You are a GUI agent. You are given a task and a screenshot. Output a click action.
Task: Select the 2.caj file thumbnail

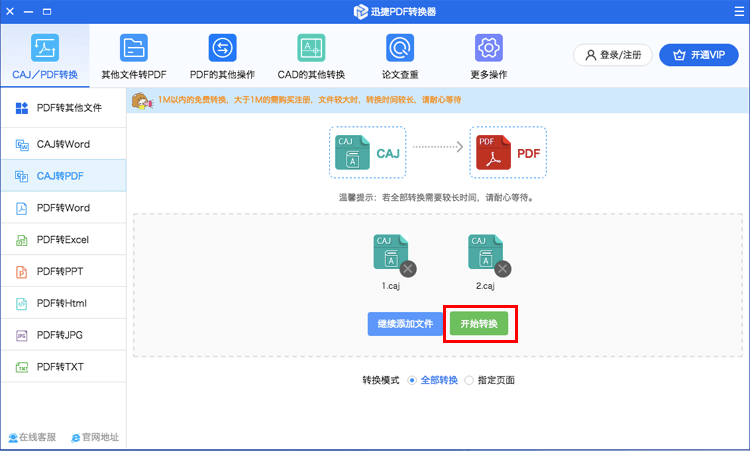click(485, 252)
